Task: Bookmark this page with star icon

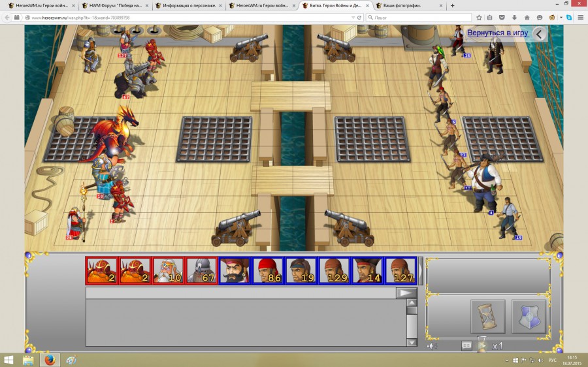Action: click(479, 18)
